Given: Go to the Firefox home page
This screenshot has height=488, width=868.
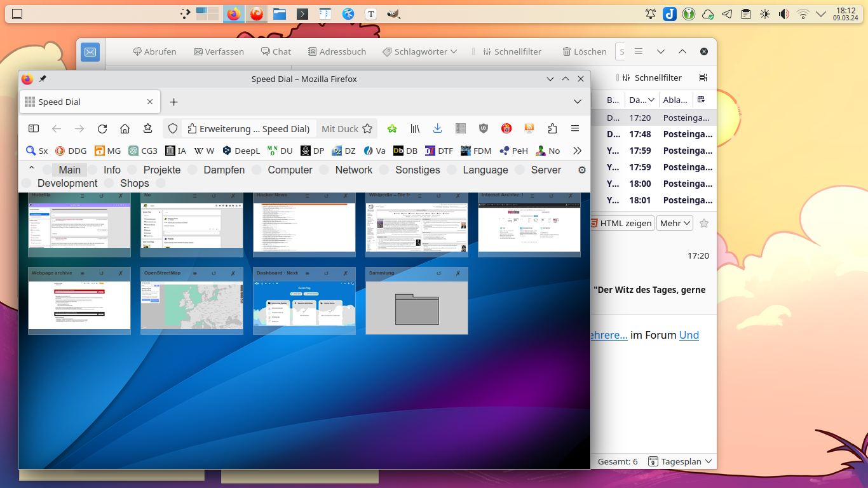Looking at the screenshot, I should (125, 129).
